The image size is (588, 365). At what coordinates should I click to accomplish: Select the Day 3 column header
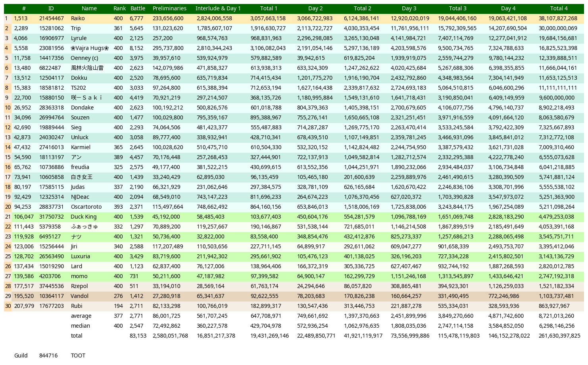(409, 8)
